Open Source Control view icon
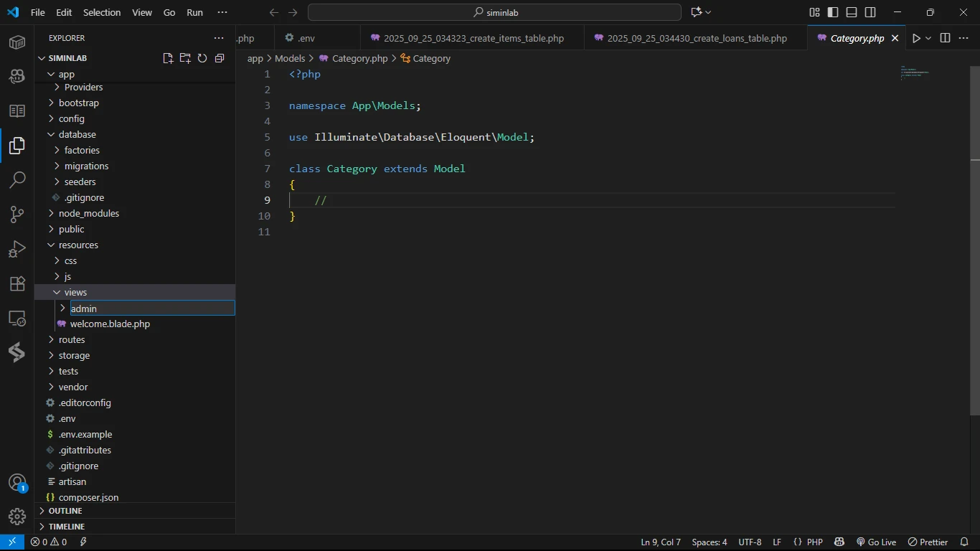Screen dimensions: 980x551 17,215
